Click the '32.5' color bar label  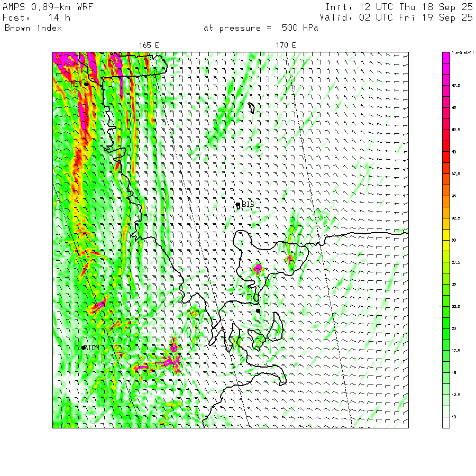456,218
